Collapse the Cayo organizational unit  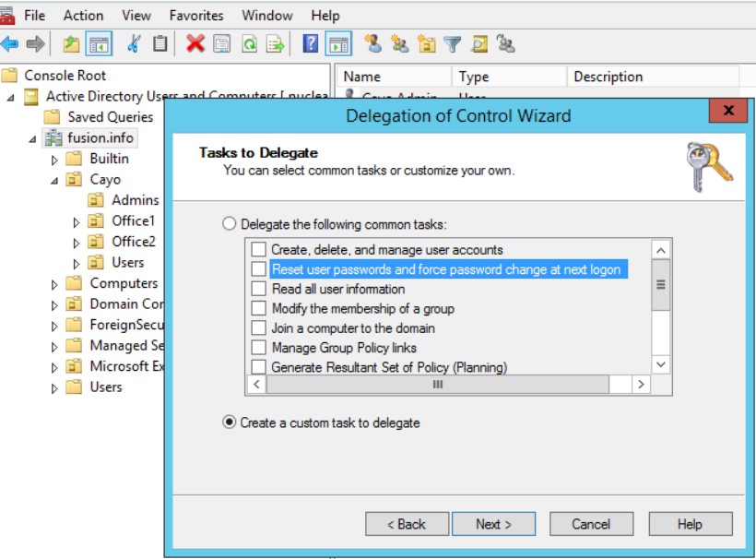[54, 181]
